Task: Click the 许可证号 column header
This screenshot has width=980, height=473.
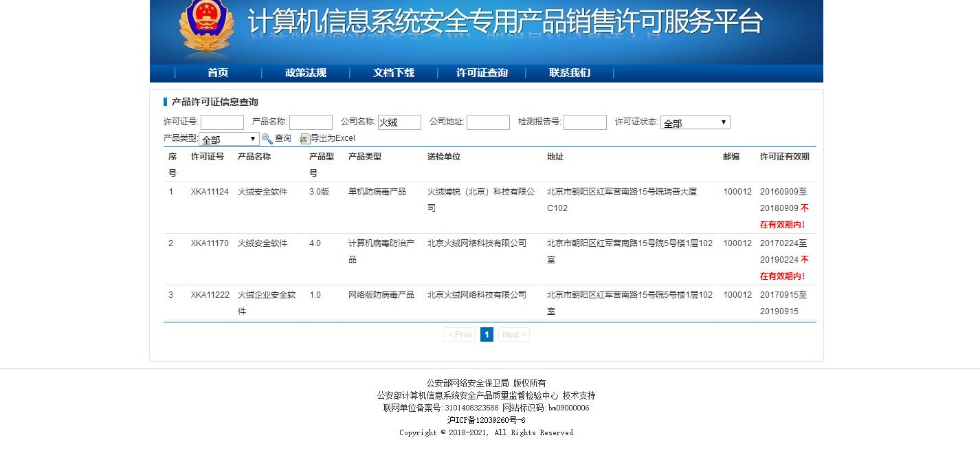Action: point(208,157)
